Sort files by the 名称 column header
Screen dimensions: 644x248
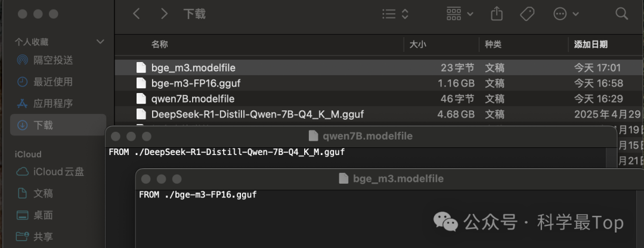pyautogui.click(x=159, y=44)
